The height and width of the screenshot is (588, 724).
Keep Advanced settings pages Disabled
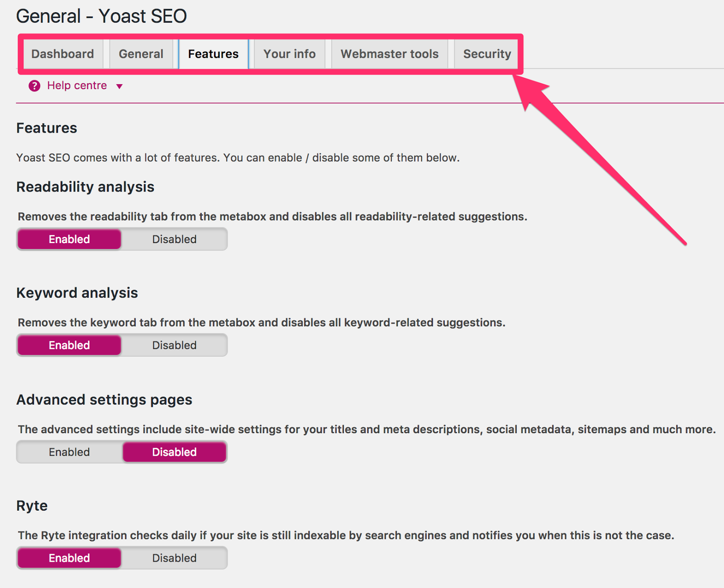click(x=174, y=452)
